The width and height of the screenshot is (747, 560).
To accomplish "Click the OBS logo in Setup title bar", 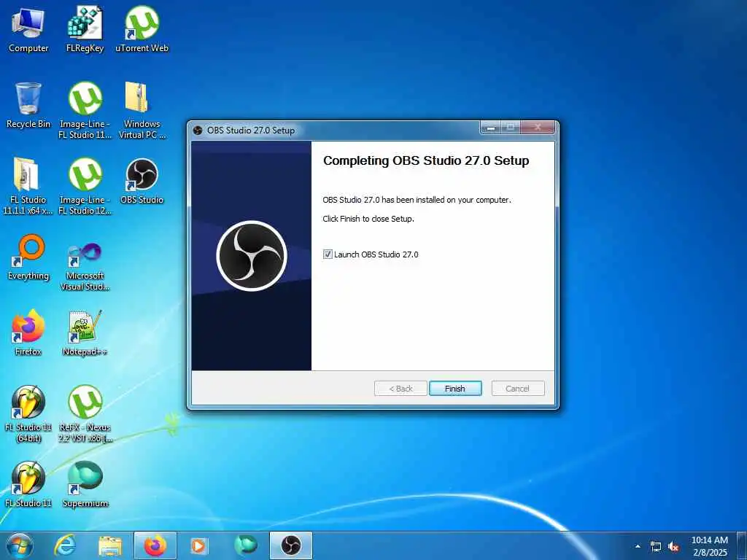I will point(198,131).
